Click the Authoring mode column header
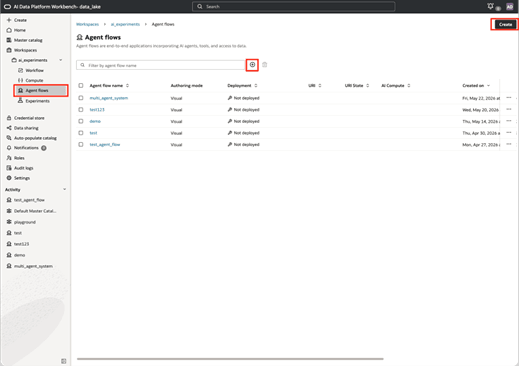Screen dimensions: 519x366 (187, 86)
